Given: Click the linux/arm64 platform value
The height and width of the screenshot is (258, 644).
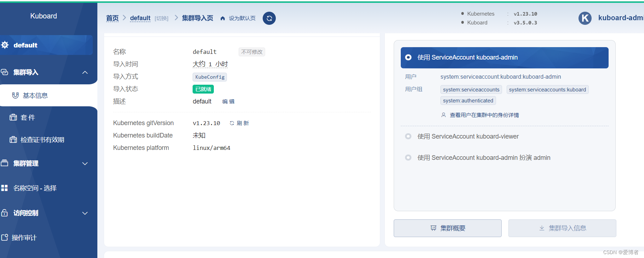Looking at the screenshot, I should pos(211,148).
